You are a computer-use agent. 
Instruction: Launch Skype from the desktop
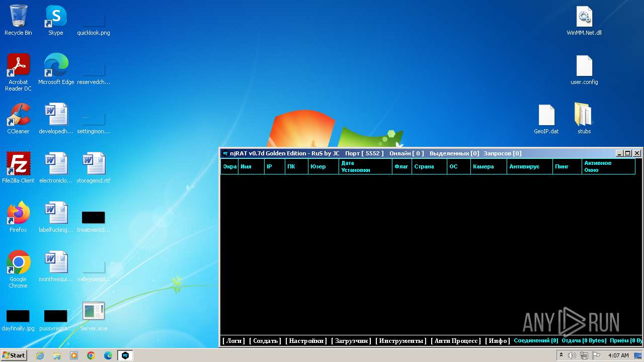56,20
